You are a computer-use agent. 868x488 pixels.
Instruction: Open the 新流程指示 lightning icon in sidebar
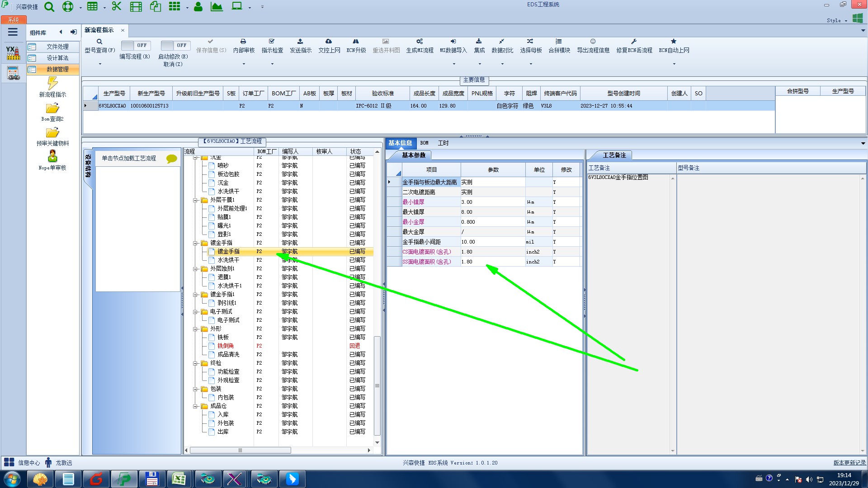click(x=52, y=83)
